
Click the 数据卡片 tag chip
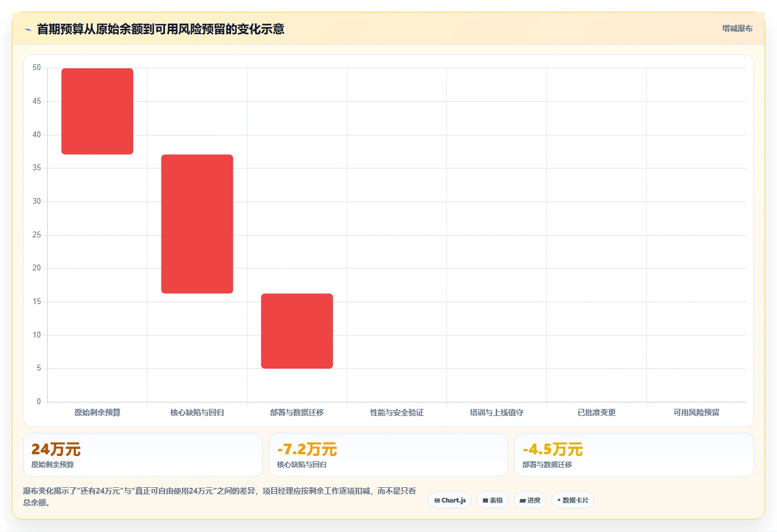(572, 500)
